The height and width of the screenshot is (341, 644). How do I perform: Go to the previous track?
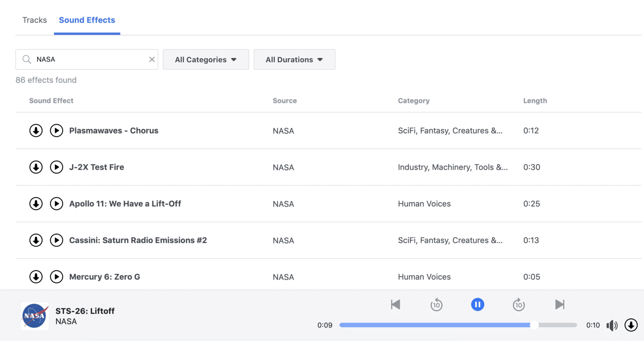(396, 304)
